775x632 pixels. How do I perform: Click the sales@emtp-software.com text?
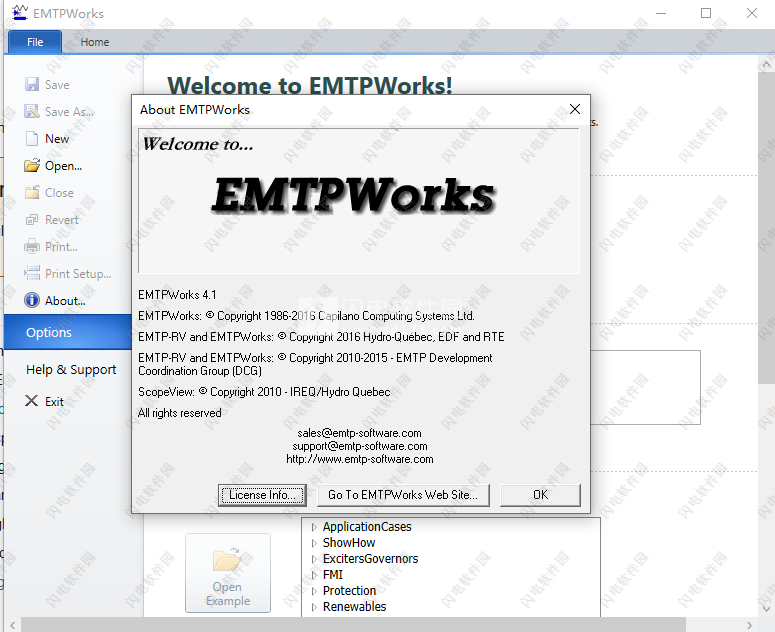click(359, 433)
